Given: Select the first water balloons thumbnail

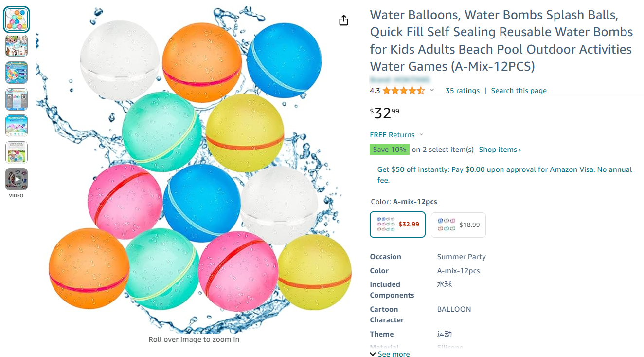Looking at the screenshot, I should (x=17, y=19).
